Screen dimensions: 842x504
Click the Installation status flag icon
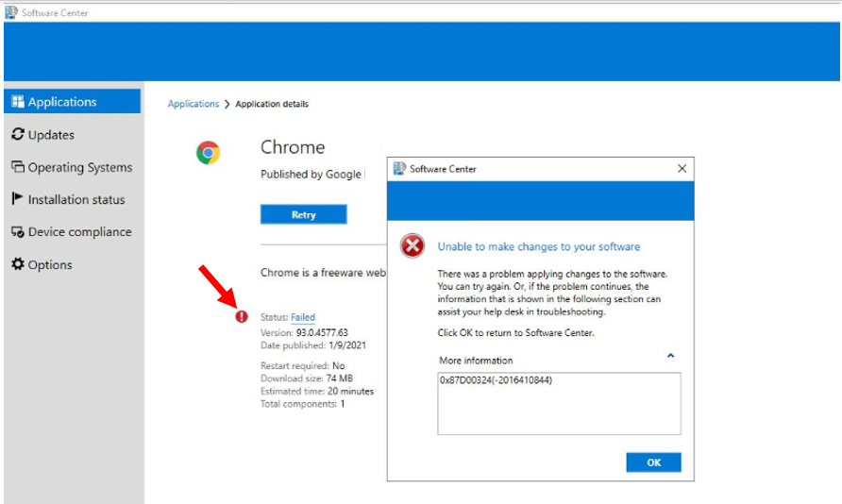[x=17, y=199]
